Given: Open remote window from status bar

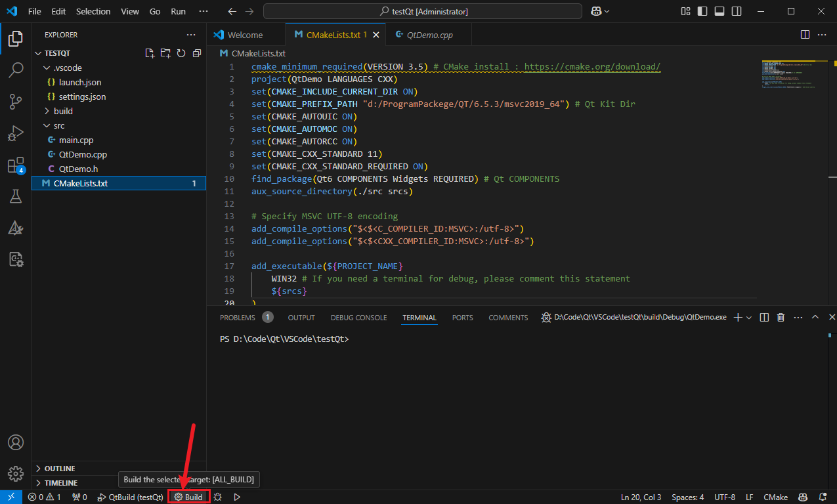Looking at the screenshot, I should [x=11, y=497].
